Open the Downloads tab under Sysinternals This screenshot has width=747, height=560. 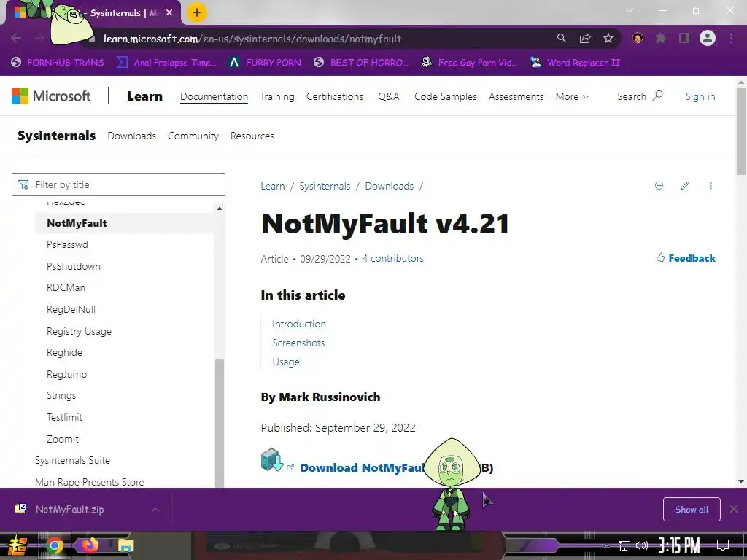coord(131,136)
